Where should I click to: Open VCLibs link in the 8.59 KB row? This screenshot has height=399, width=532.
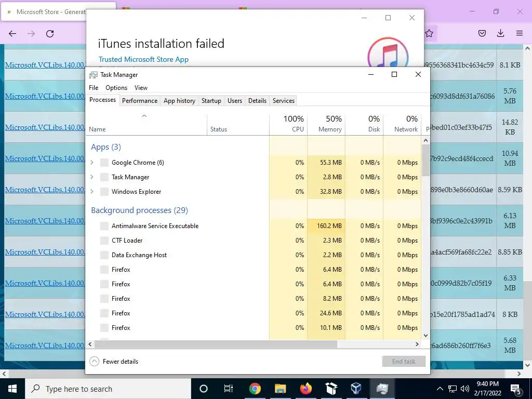pyautogui.click(x=45, y=190)
